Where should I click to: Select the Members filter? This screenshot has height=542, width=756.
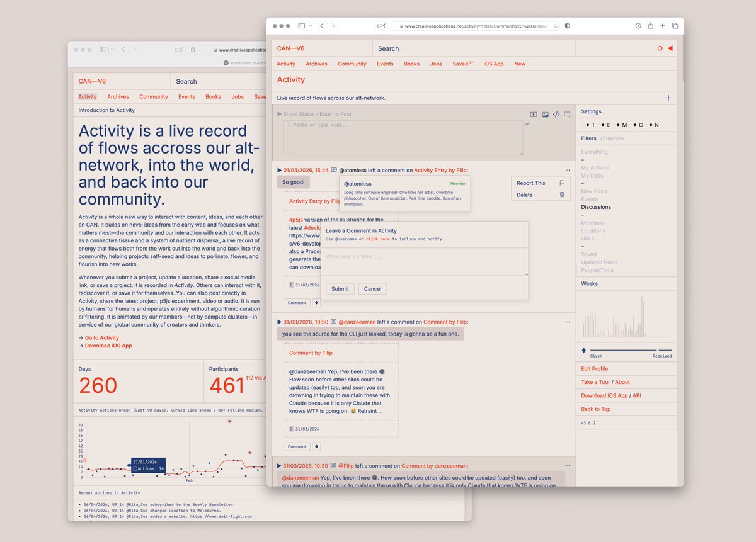point(592,223)
